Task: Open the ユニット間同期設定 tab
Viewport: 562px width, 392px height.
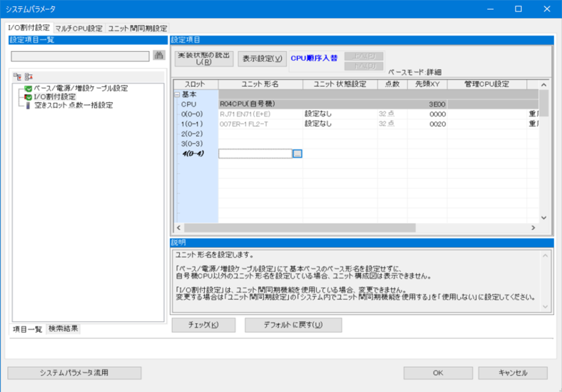Action: click(137, 28)
